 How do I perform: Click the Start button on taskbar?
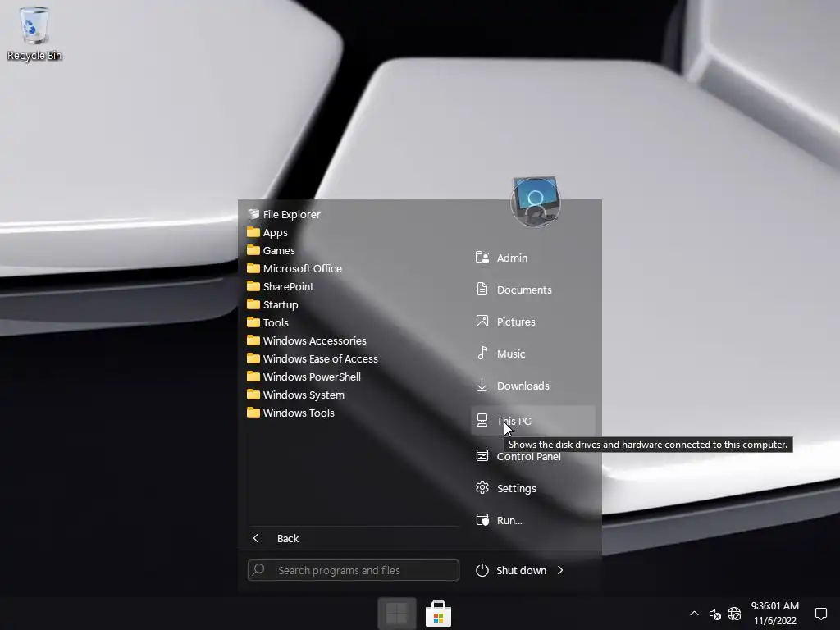point(397,614)
